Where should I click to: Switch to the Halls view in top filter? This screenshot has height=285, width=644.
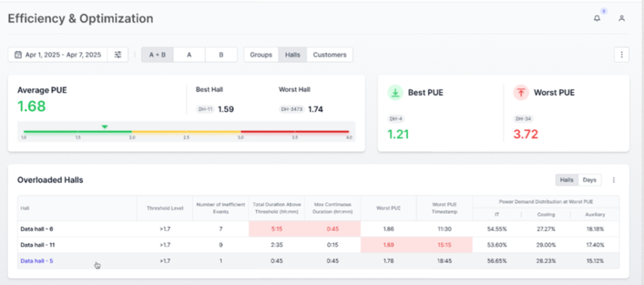[293, 55]
